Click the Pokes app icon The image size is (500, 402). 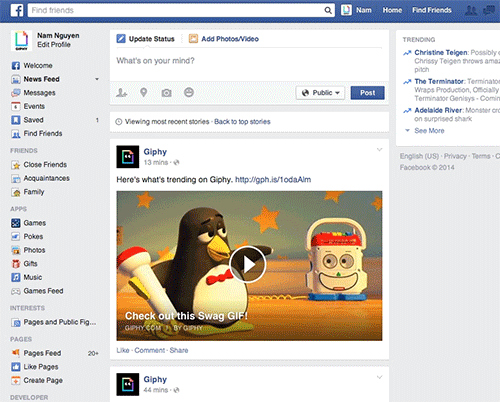point(16,237)
